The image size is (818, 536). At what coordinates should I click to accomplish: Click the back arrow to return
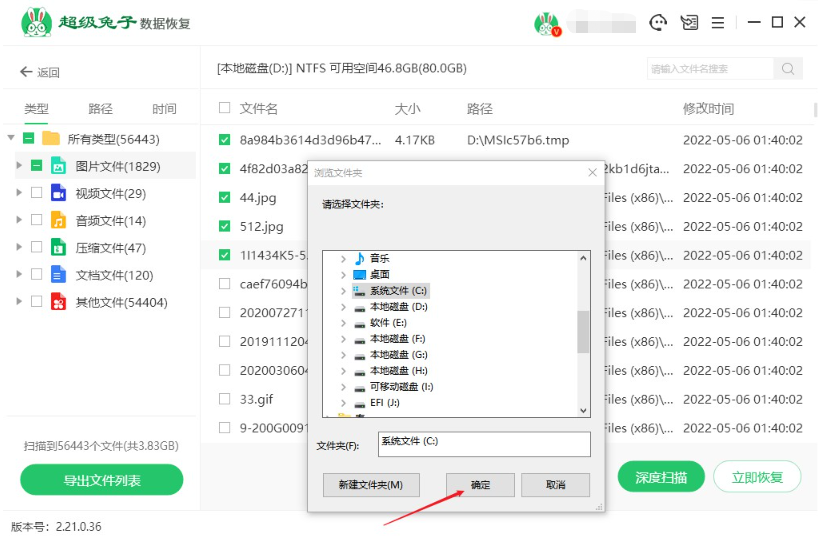pos(27,72)
